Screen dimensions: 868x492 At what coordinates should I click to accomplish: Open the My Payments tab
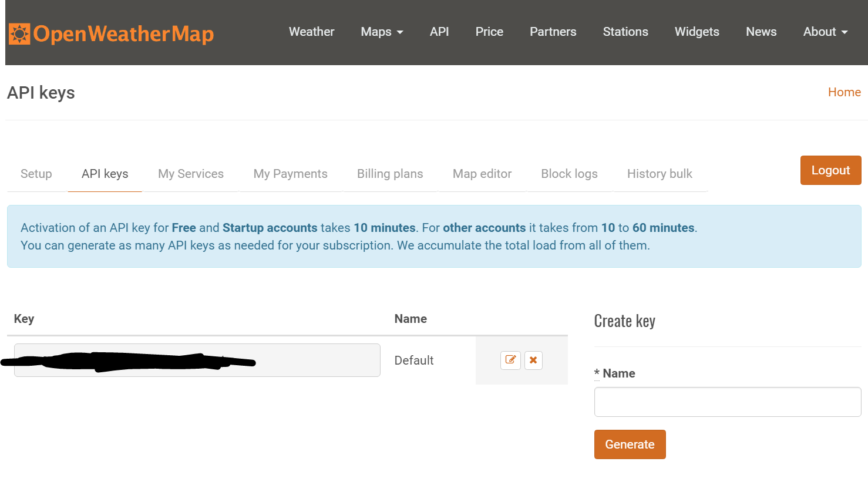pyautogui.click(x=291, y=174)
